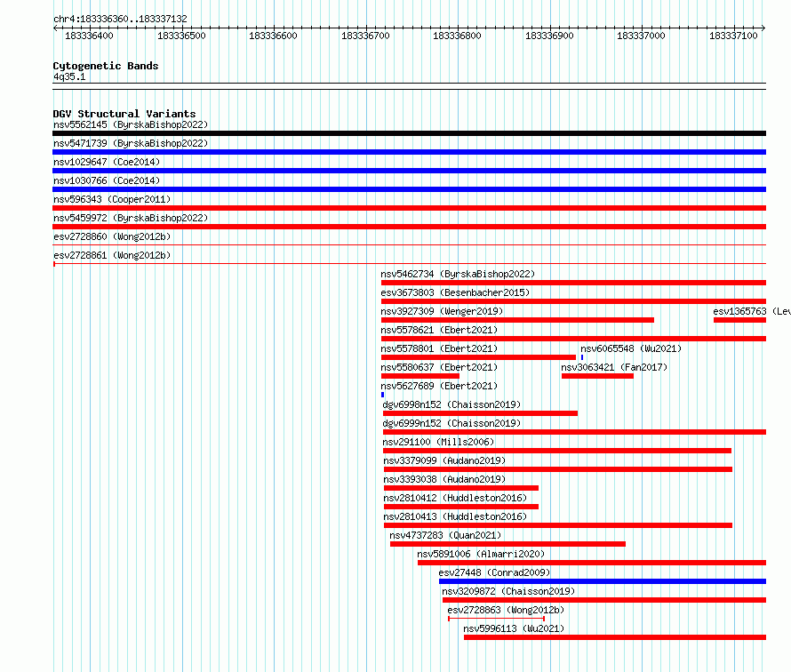Click nsv3209872 (Chaisson2019) label
The image size is (791, 672).
click(508, 591)
